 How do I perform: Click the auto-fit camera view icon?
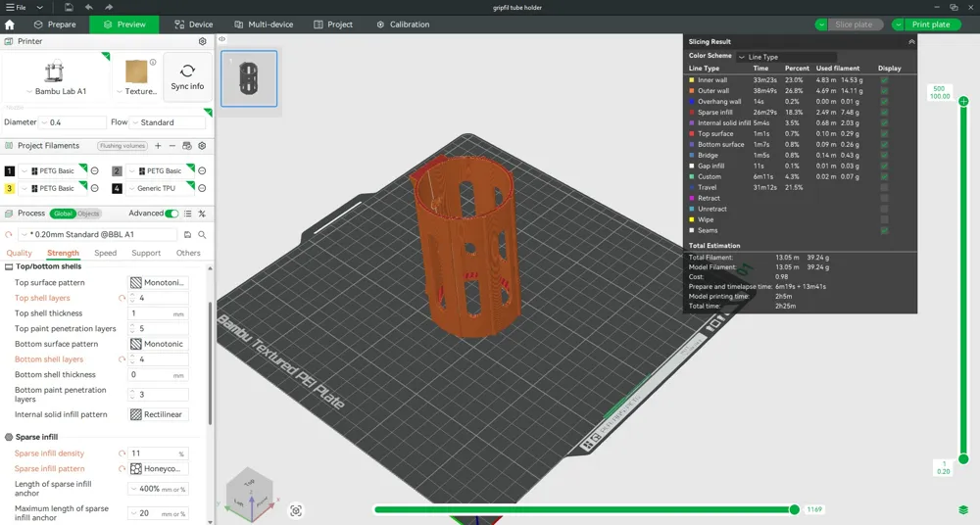coord(296,510)
